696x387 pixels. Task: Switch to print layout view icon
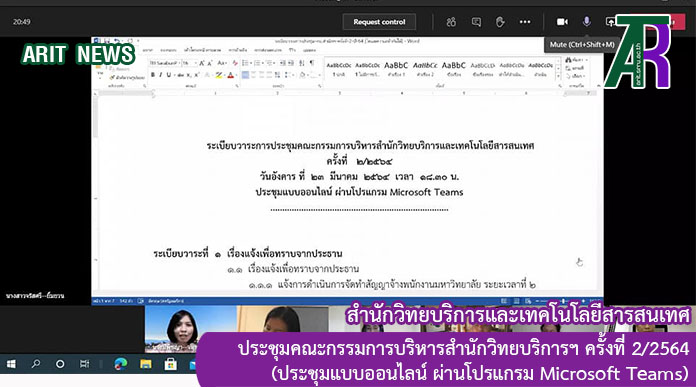516,301
